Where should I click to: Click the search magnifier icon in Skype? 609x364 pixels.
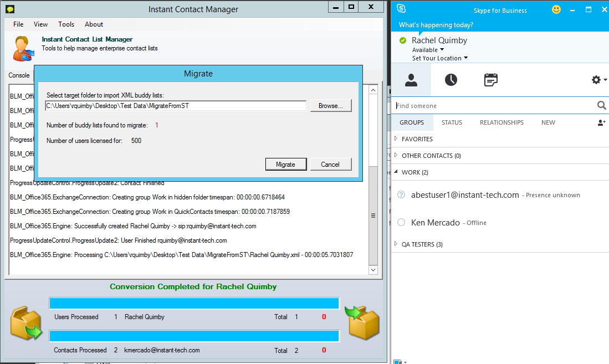click(x=601, y=105)
